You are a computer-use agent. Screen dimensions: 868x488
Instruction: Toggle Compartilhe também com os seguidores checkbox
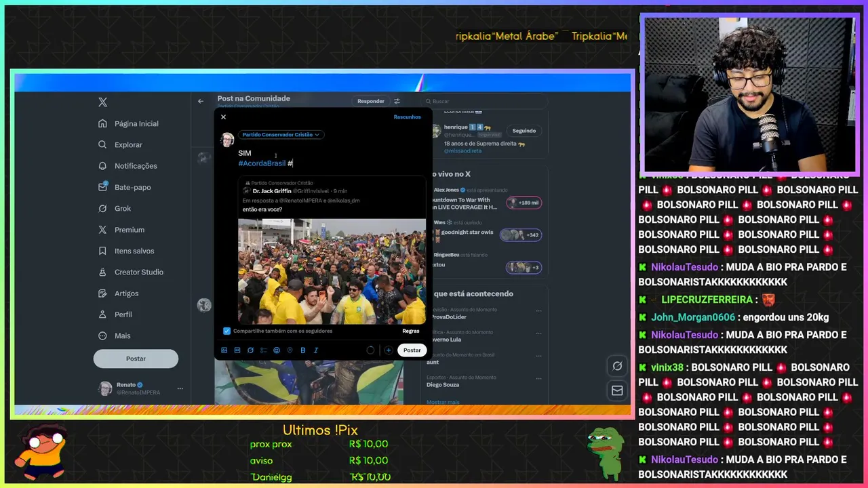[x=226, y=331]
